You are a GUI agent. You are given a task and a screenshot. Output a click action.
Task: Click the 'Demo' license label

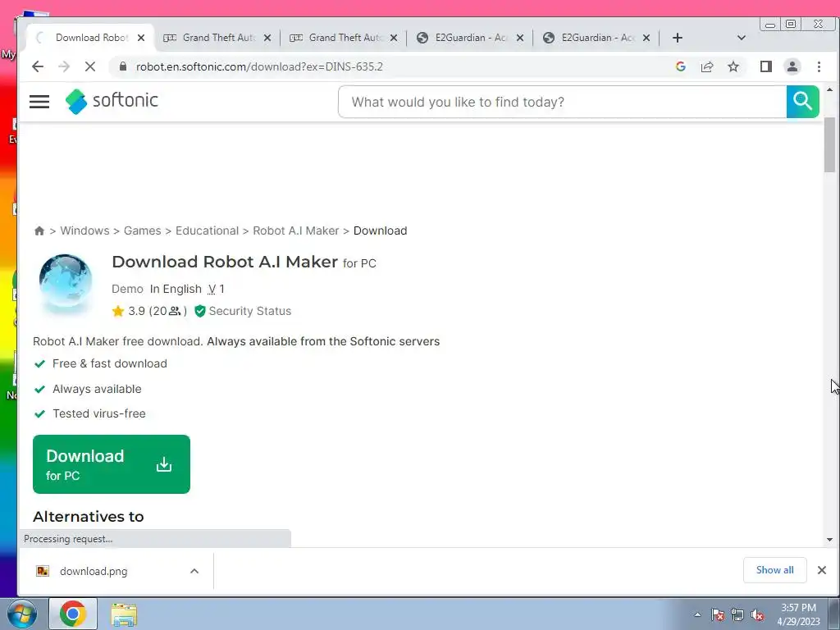127,289
